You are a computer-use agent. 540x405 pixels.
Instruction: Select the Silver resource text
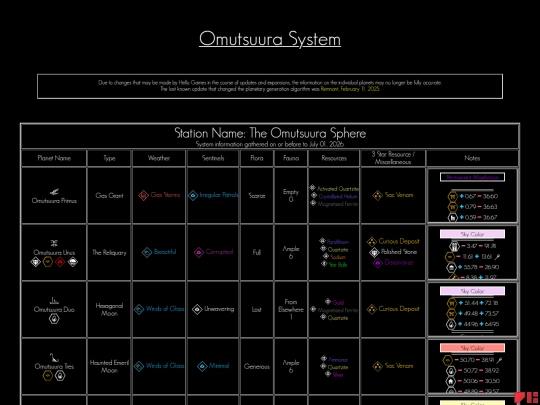click(x=338, y=375)
